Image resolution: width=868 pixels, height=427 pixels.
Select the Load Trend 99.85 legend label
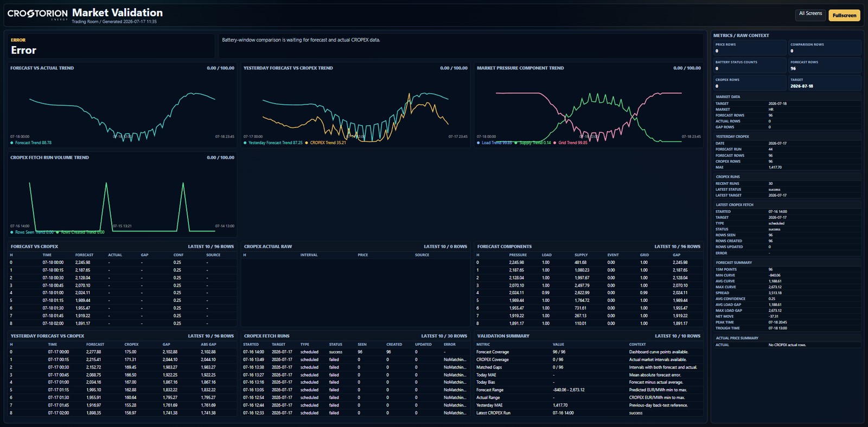pyautogui.click(x=496, y=143)
